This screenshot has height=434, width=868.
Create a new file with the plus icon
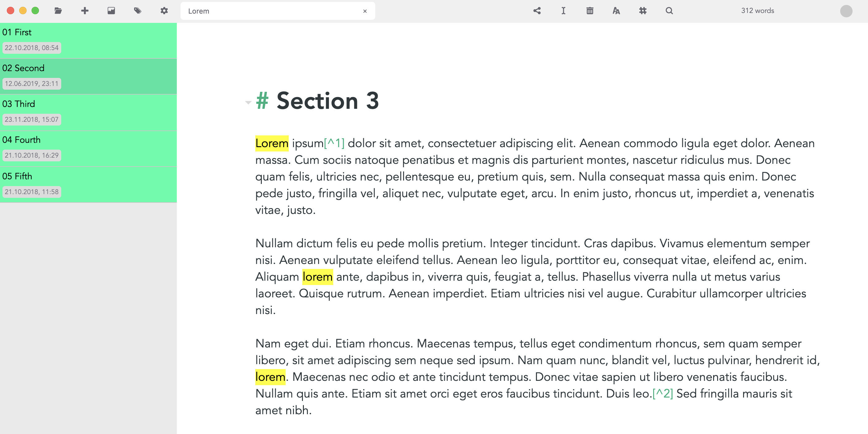click(x=85, y=11)
